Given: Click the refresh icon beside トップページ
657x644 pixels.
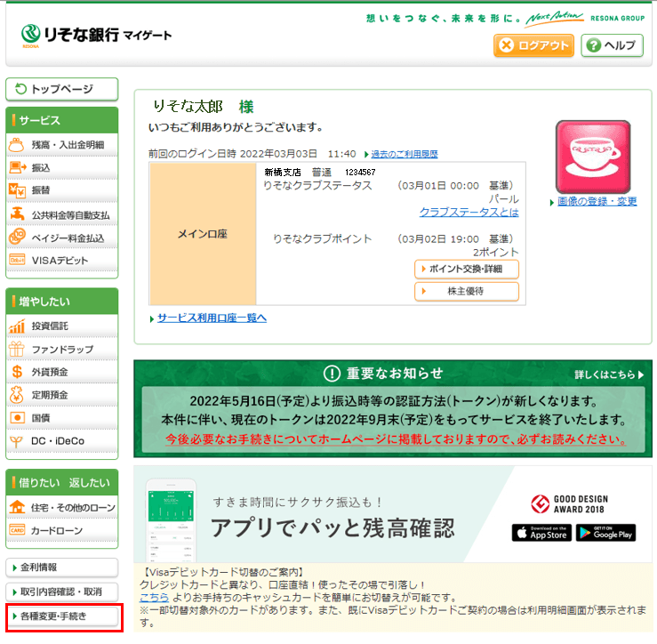Looking at the screenshot, I should pos(20,89).
